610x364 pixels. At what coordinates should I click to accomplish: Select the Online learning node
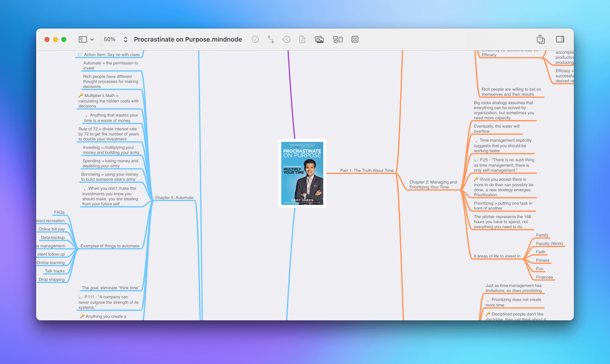tap(51, 263)
